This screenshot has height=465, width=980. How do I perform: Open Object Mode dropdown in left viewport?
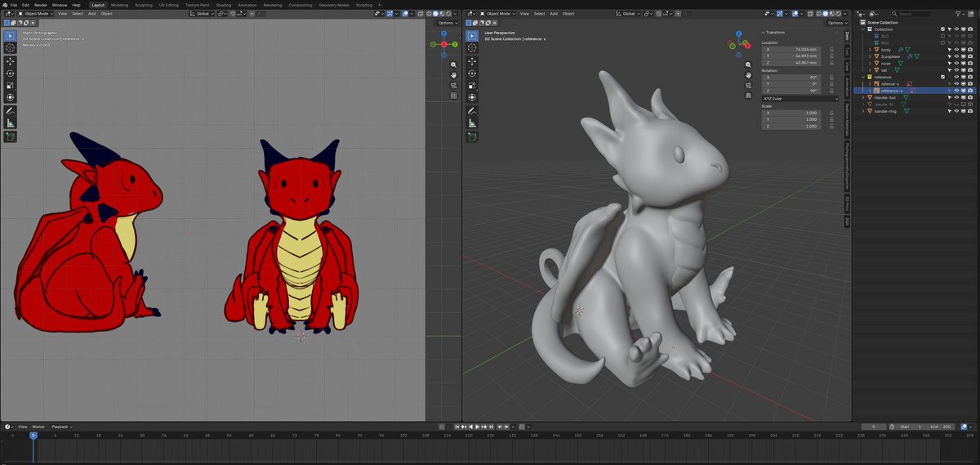(x=35, y=14)
